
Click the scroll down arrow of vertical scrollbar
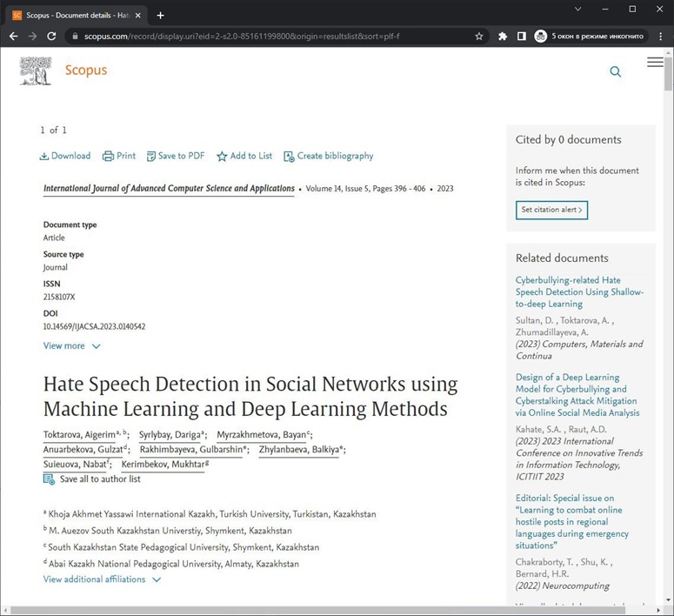click(668, 600)
